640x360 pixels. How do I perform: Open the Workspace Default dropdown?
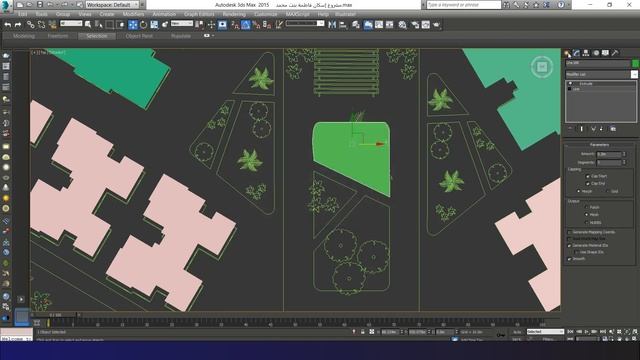(x=113, y=5)
